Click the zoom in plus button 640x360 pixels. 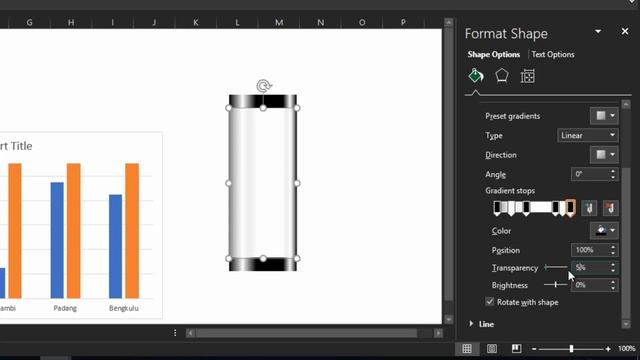tap(608, 349)
